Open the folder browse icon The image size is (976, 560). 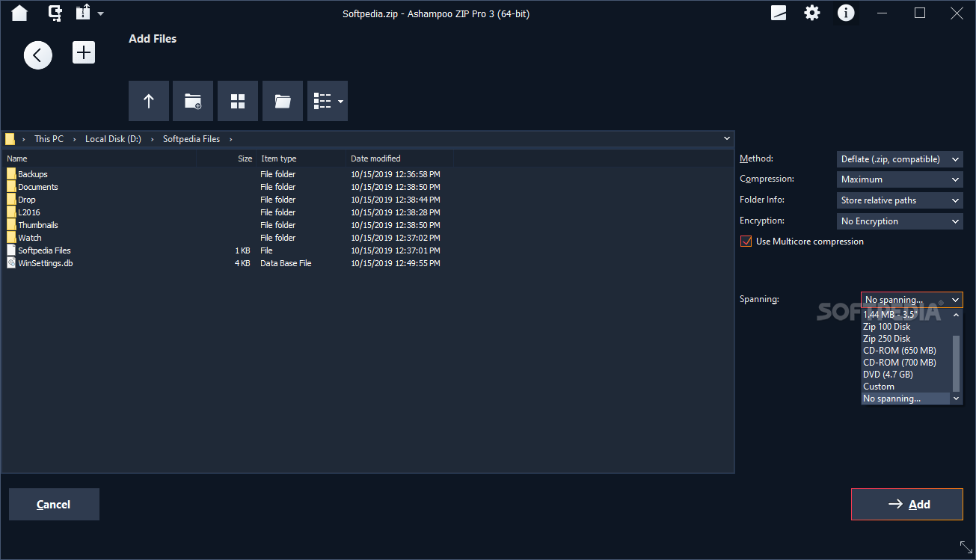pyautogui.click(x=283, y=101)
